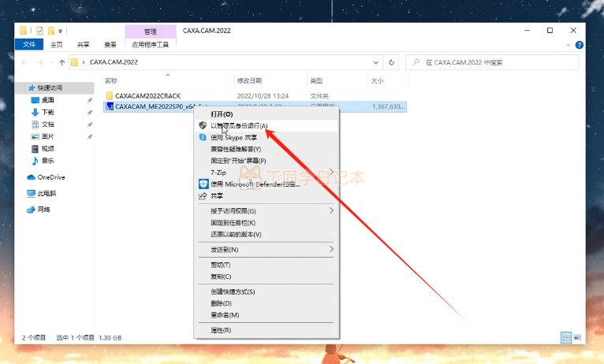This screenshot has height=364, width=604.
Task: Choose Troubleshoot compatibility (兼容性疑难解答)
Action: tap(267, 149)
